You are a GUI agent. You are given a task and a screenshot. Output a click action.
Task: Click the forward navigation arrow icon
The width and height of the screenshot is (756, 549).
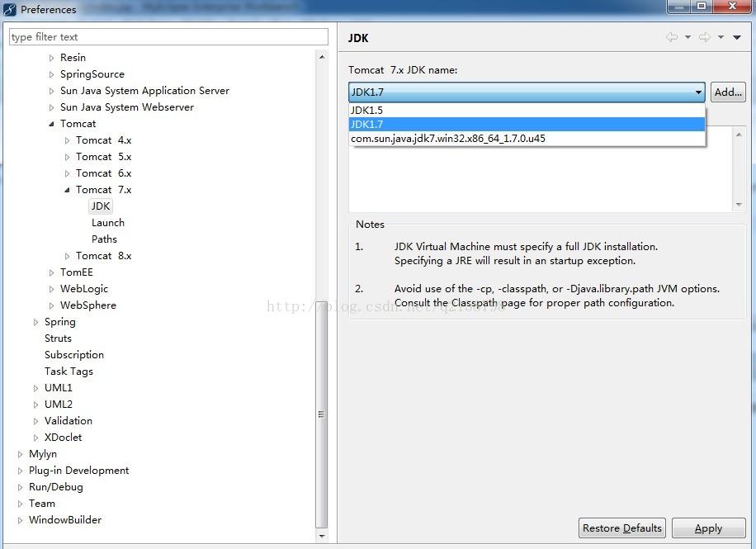pyautogui.click(x=704, y=37)
